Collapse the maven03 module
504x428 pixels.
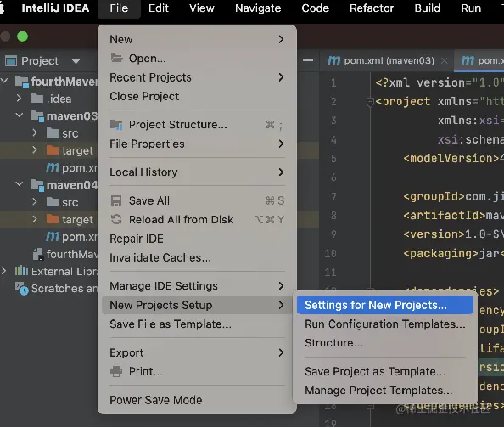(x=20, y=115)
